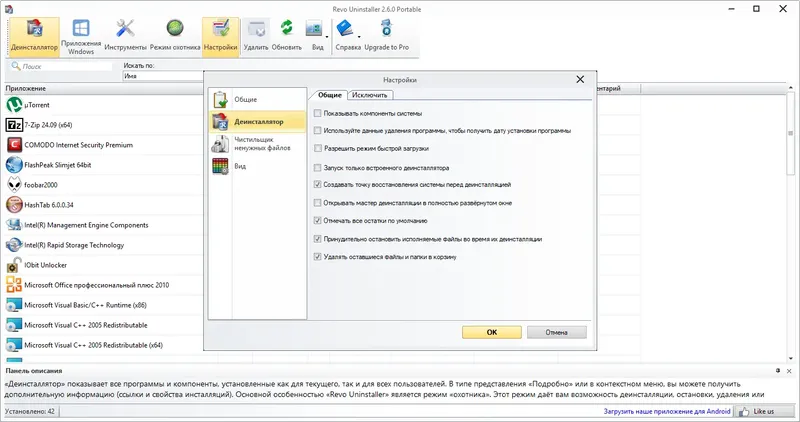Viewport: 800px width, 422px height.
Task: Uncheck Принудительно остановить исполняемые файлы checkbox
Action: coord(317,239)
